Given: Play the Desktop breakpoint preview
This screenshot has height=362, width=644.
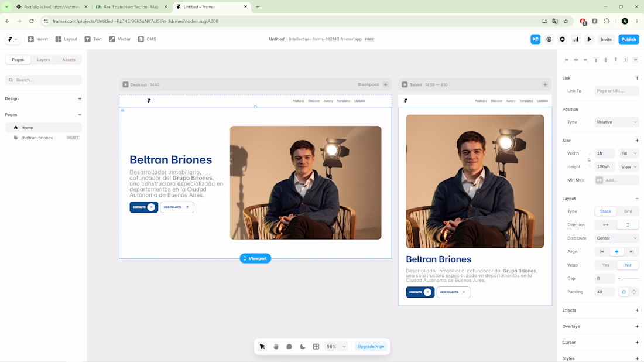Looking at the screenshot, I should [x=125, y=85].
